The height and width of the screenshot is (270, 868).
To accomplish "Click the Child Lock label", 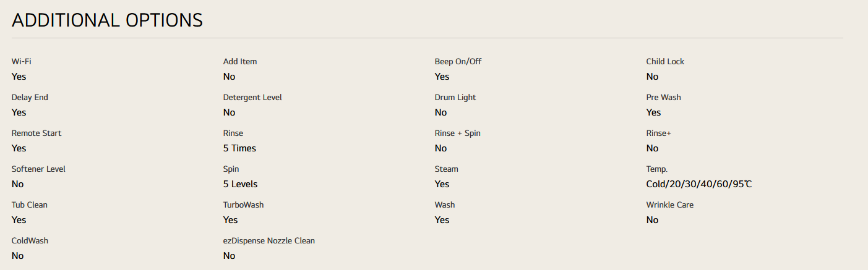I will point(665,62).
